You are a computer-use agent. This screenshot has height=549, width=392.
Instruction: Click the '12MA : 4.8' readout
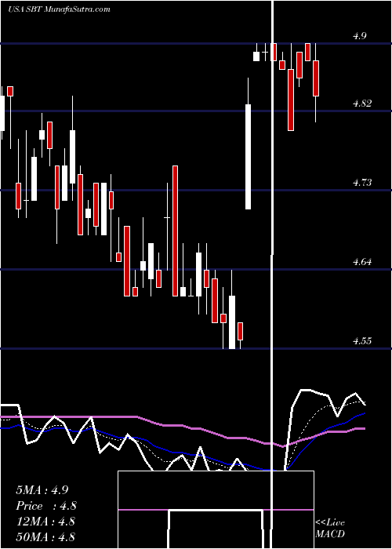coord(45,522)
